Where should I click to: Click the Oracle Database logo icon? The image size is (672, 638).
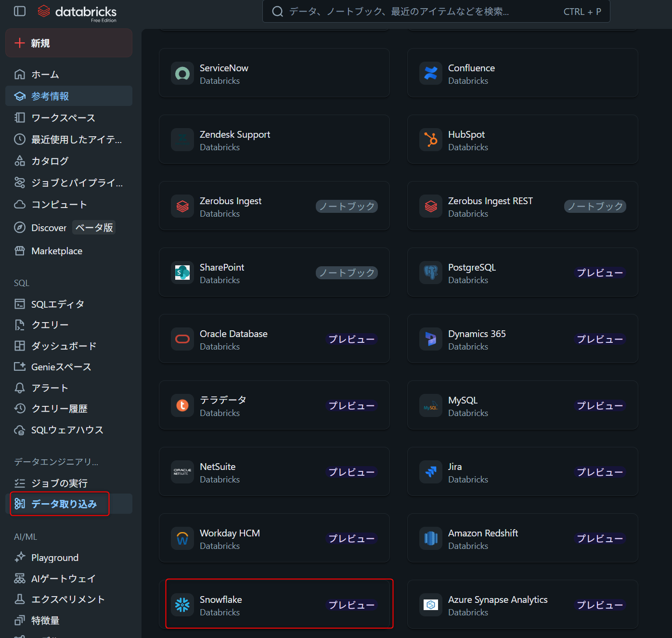click(x=182, y=339)
